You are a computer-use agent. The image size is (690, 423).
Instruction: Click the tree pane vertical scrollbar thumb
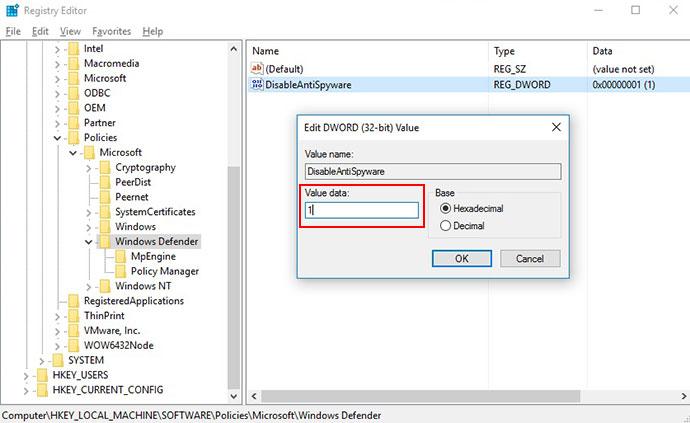(x=234, y=277)
